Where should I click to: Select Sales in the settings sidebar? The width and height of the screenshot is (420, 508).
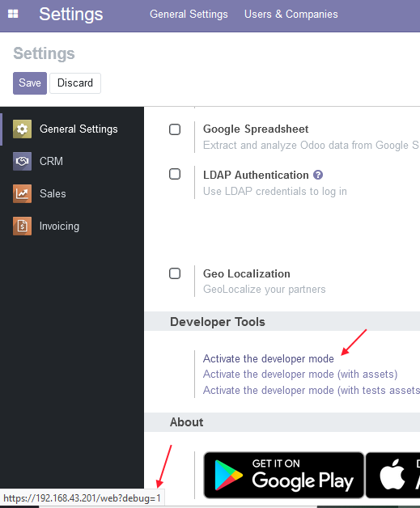[x=53, y=194]
